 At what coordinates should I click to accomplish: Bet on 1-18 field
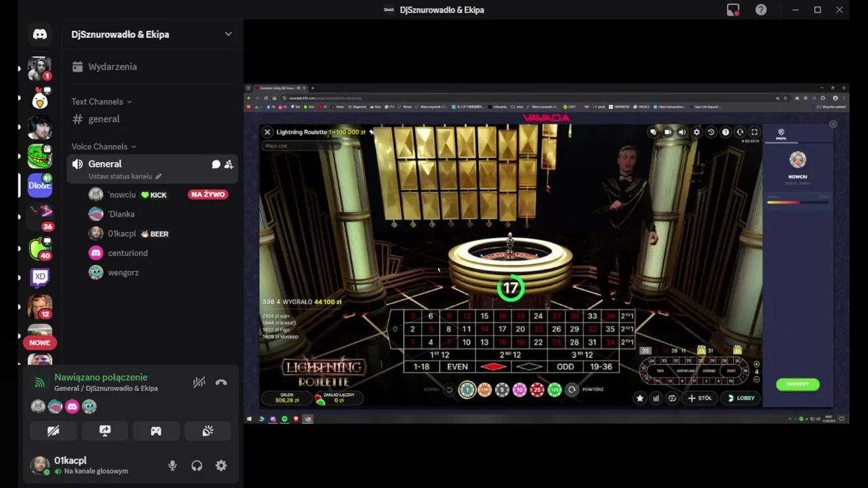click(422, 367)
